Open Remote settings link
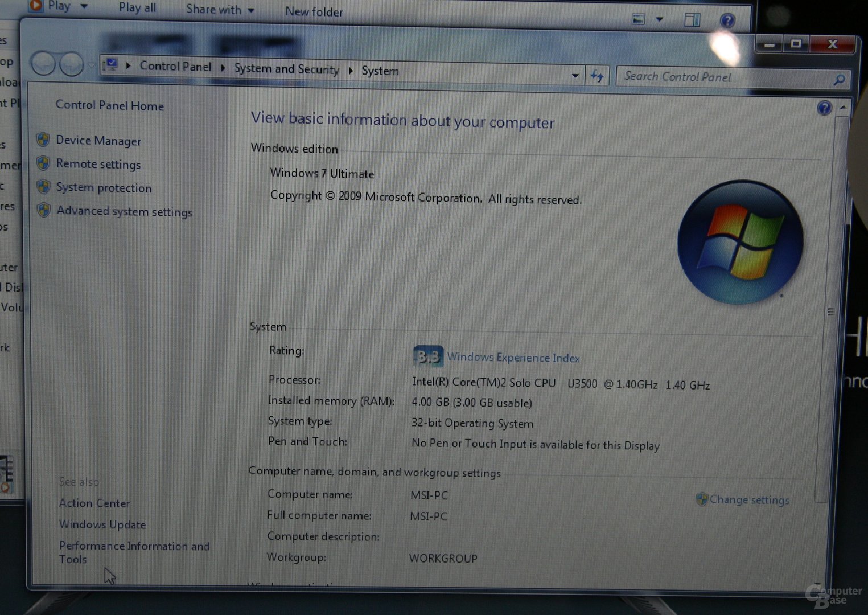The height and width of the screenshot is (615, 868). click(x=98, y=165)
